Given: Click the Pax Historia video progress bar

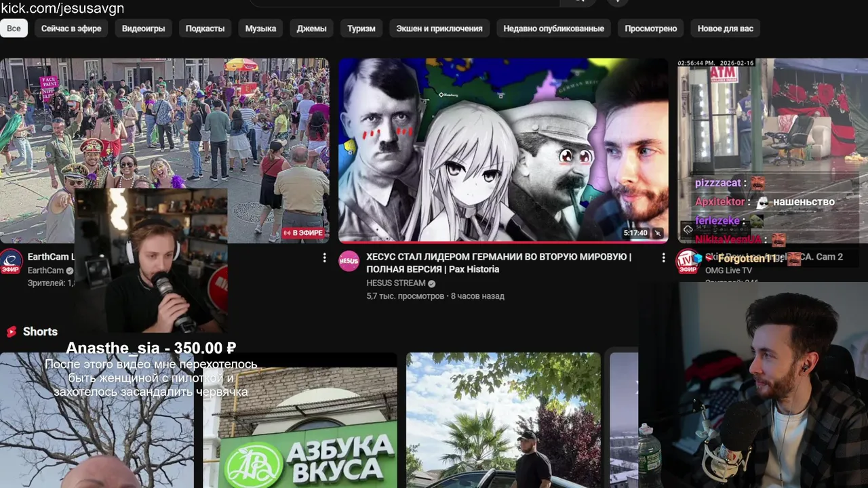Looking at the screenshot, I should pos(503,241).
